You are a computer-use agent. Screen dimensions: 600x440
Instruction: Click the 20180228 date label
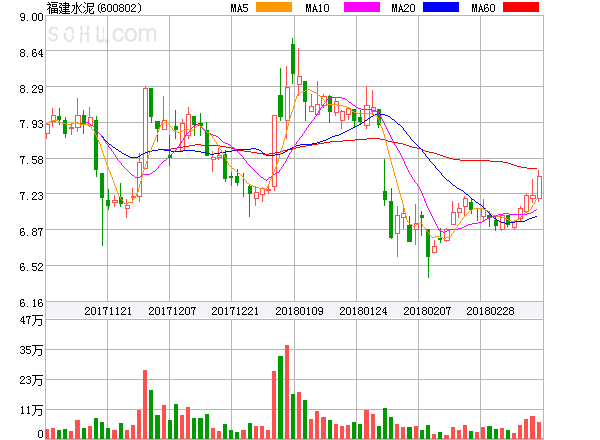[x=490, y=311]
